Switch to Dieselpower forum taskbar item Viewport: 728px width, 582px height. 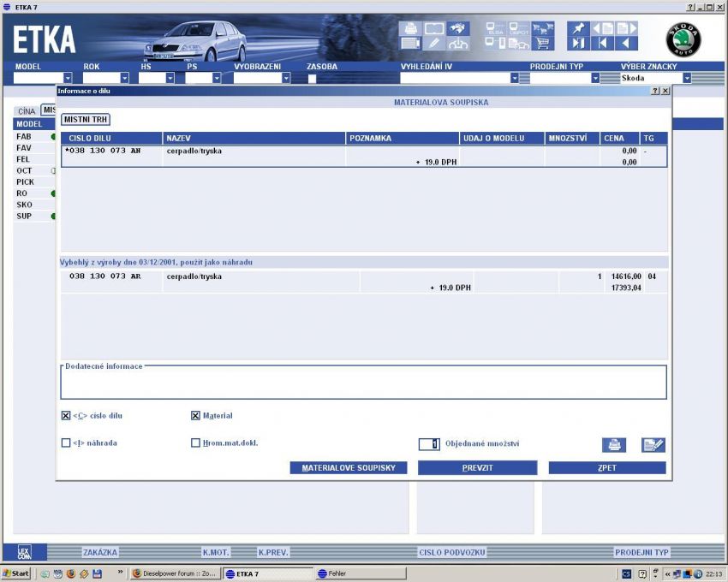(x=175, y=573)
